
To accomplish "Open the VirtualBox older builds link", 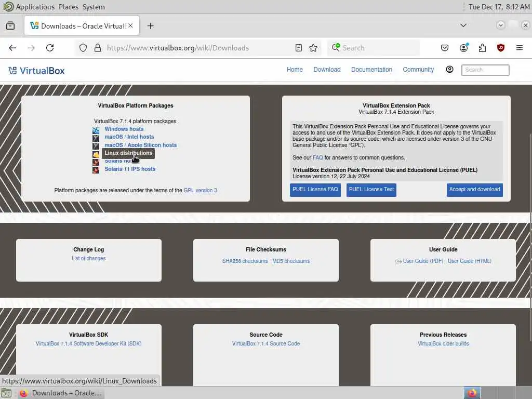I will pyautogui.click(x=443, y=344).
